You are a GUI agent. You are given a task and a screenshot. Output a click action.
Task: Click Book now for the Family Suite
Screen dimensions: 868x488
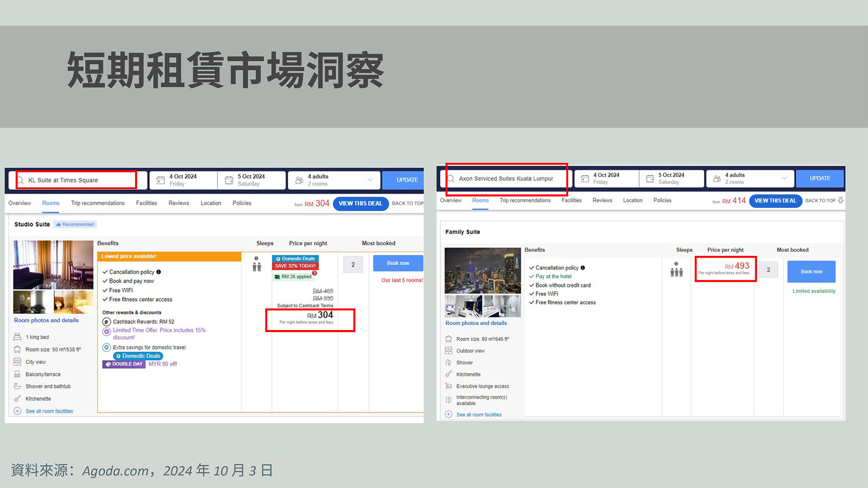(811, 272)
